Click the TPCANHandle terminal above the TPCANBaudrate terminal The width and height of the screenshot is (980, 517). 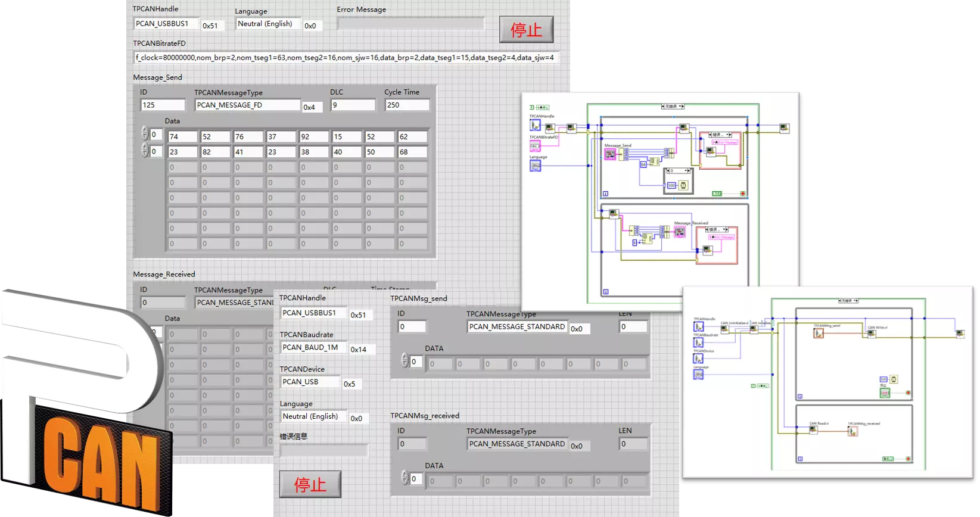coord(698,326)
